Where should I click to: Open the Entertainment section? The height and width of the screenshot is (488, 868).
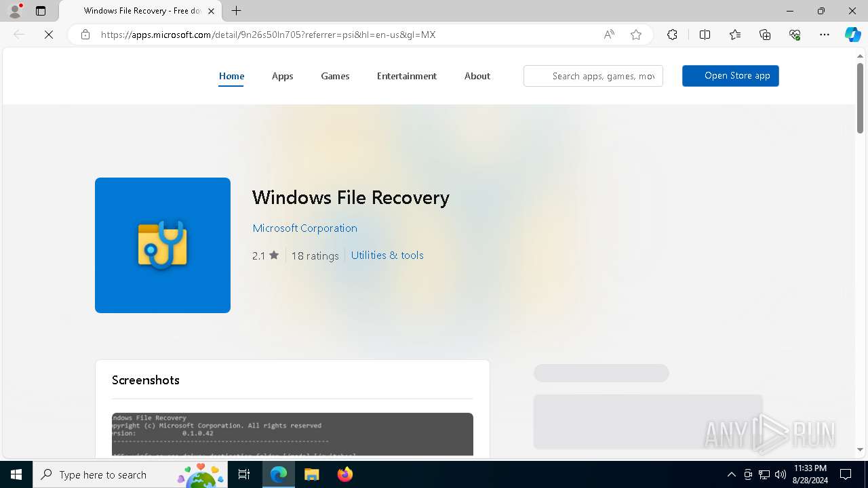click(x=407, y=76)
